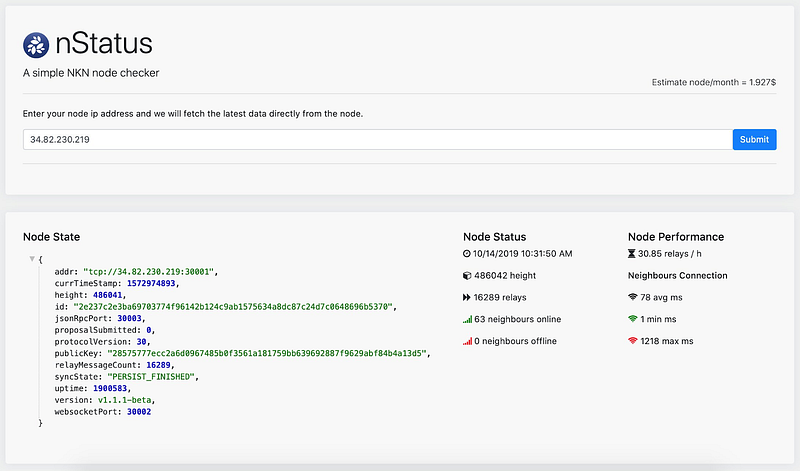Click the estimate node/month text
The image size is (800, 471).
pyautogui.click(x=713, y=83)
